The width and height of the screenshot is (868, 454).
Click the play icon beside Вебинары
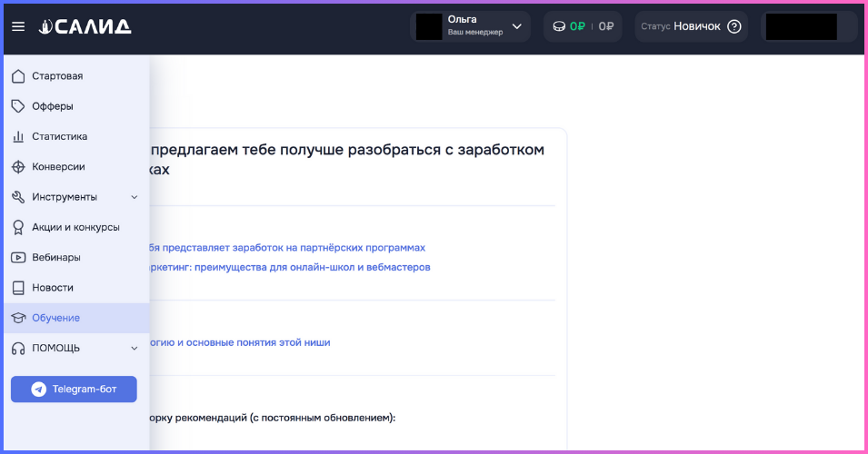pyautogui.click(x=18, y=258)
